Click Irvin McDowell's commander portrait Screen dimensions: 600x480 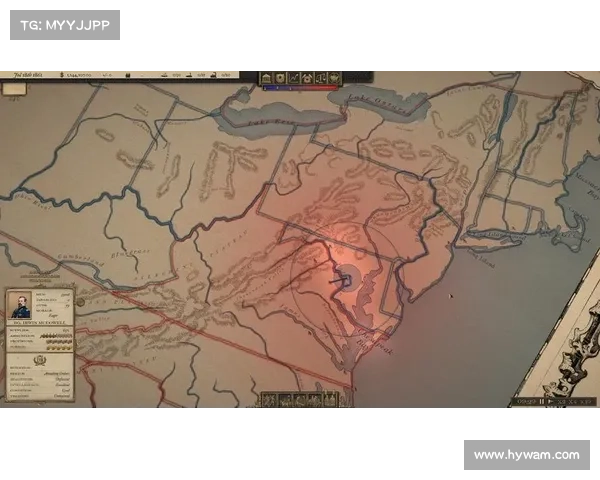(x=20, y=305)
